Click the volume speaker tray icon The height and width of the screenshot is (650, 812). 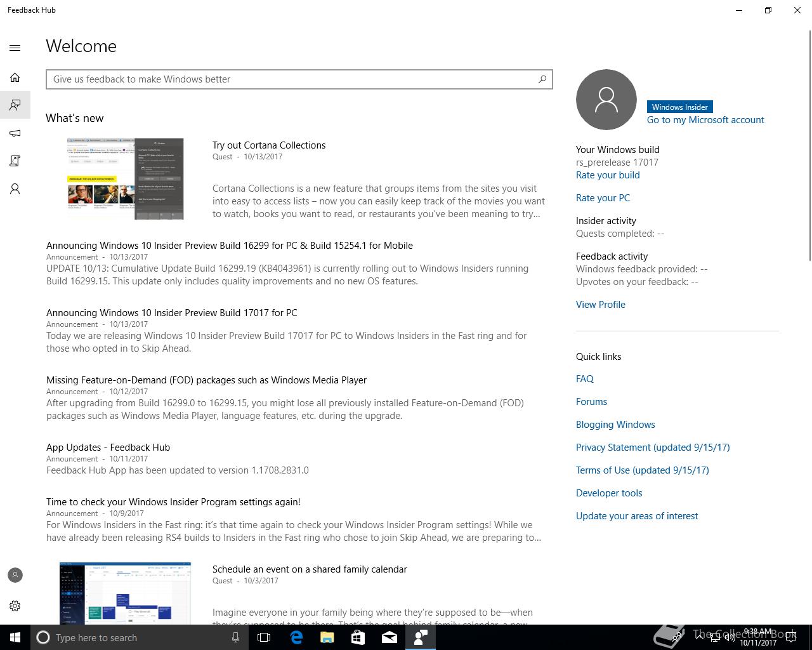tap(730, 637)
